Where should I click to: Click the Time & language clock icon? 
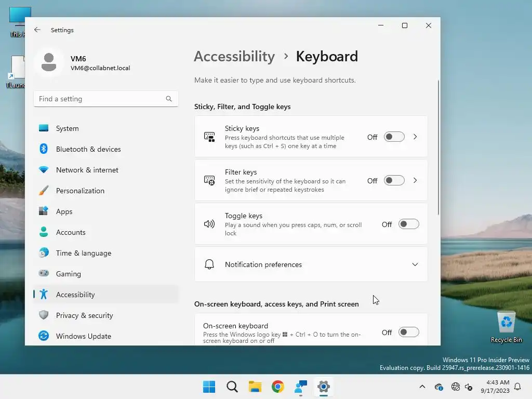44,253
